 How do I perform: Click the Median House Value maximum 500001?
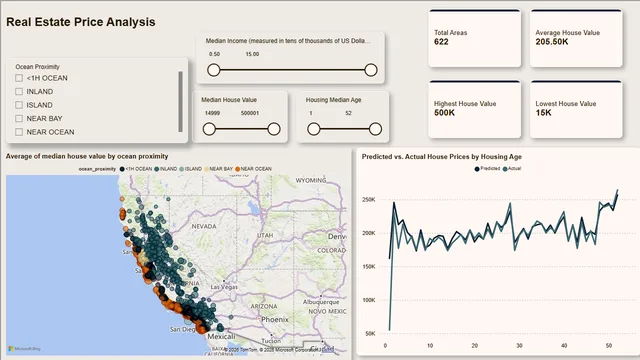tap(250, 113)
